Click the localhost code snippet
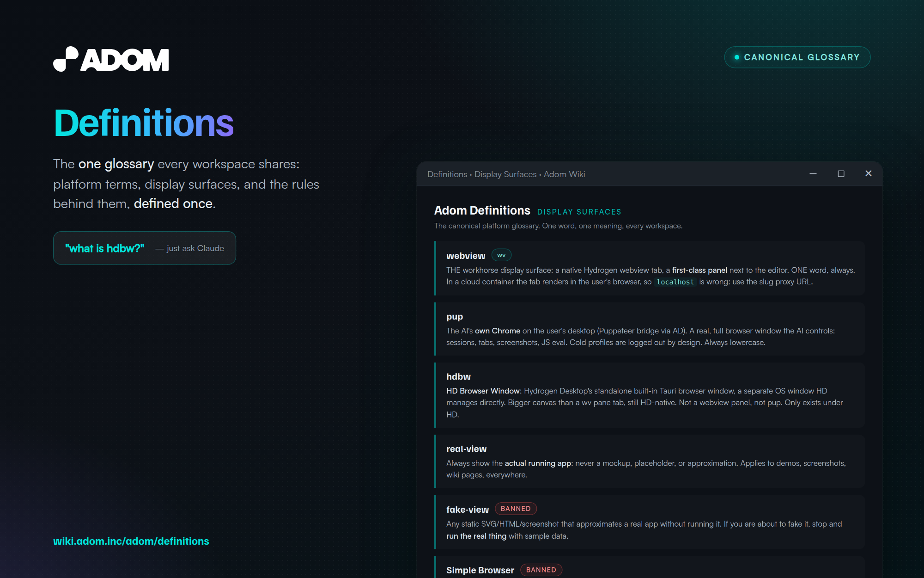 pyautogui.click(x=675, y=282)
